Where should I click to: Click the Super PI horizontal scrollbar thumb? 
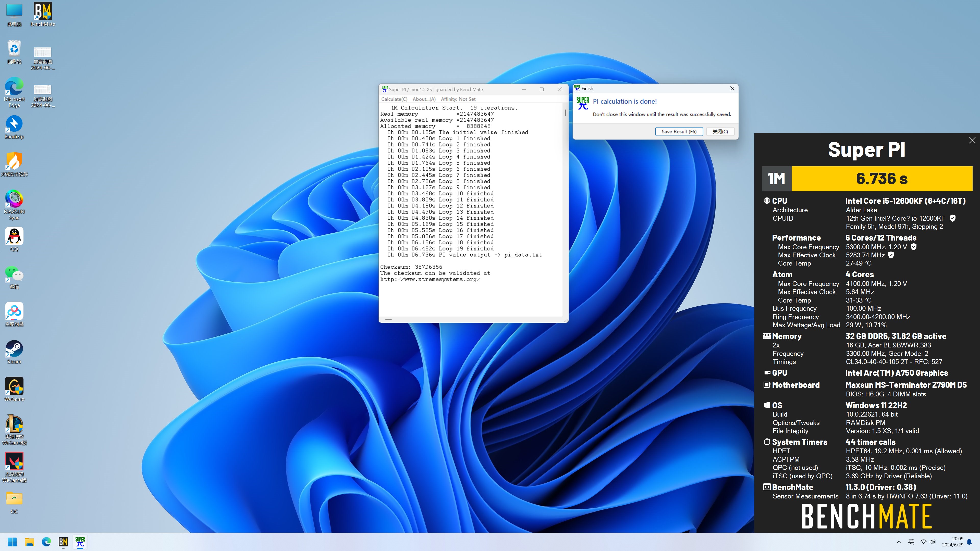click(x=388, y=319)
